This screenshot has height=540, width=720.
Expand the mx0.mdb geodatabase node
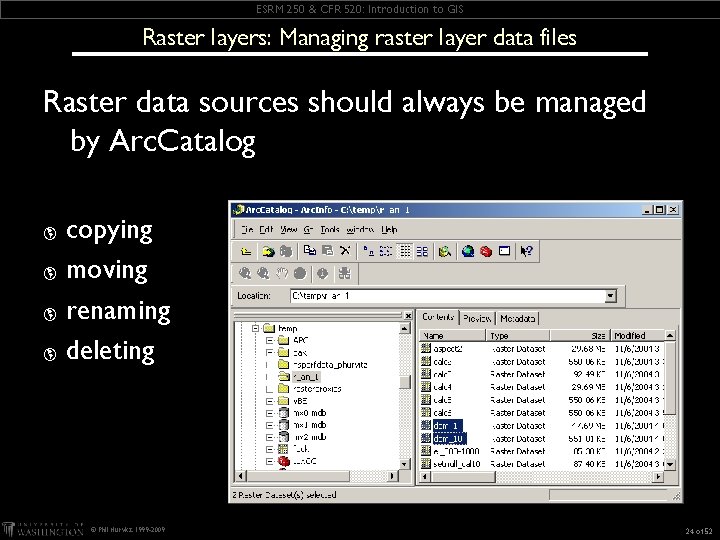pyautogui.click(x=270, y=413)
